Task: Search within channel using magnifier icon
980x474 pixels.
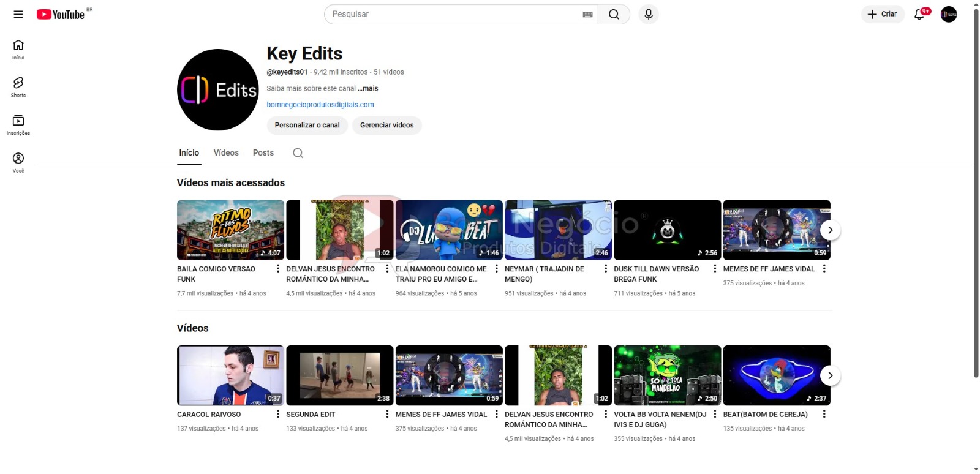Action: 298,153
